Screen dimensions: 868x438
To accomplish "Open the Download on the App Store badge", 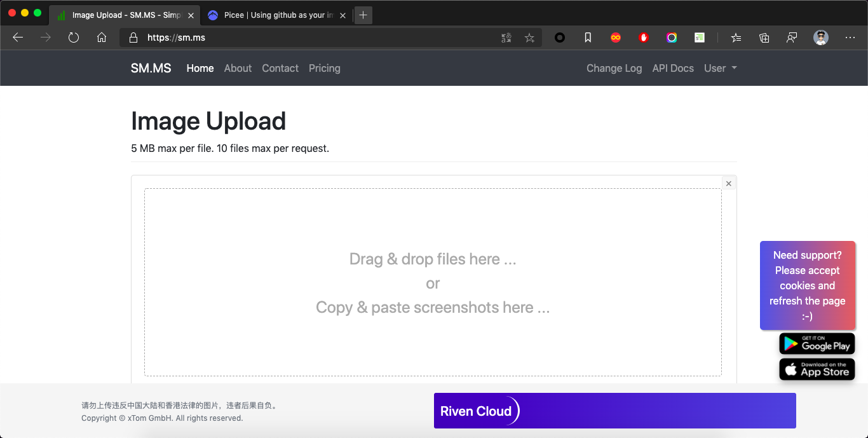I will tap(817, 369).
